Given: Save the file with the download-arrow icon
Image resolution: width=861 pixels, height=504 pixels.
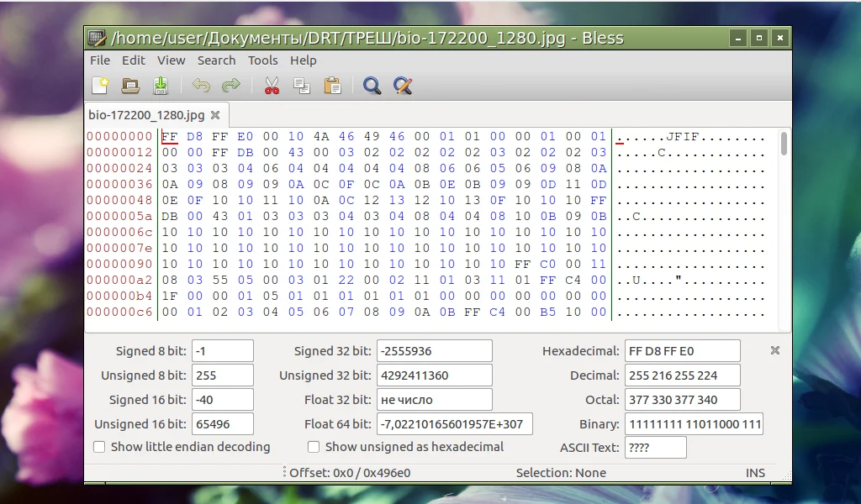Looking at the screenshot, I should coord(161,86).
